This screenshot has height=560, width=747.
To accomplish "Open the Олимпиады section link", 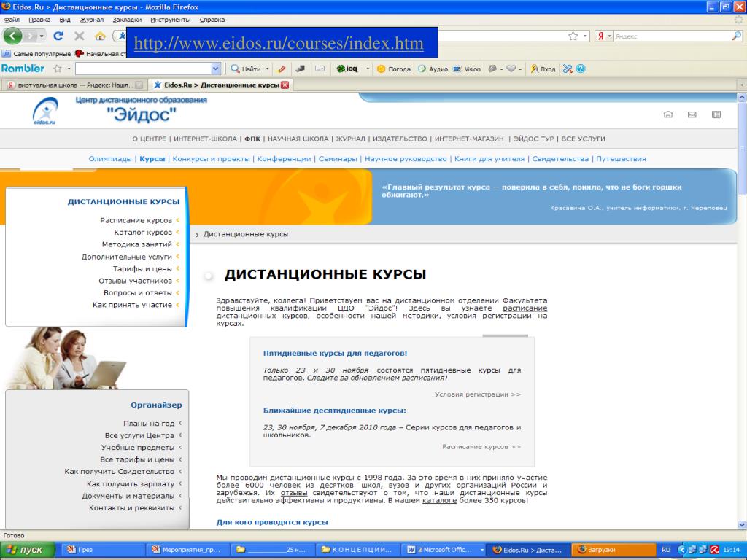I will click(110, 159).
